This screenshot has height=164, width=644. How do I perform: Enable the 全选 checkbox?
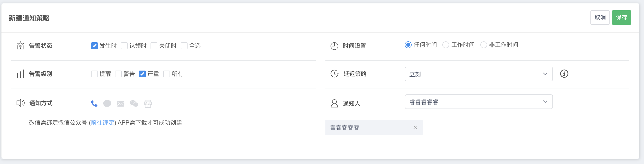coord(184,46)
